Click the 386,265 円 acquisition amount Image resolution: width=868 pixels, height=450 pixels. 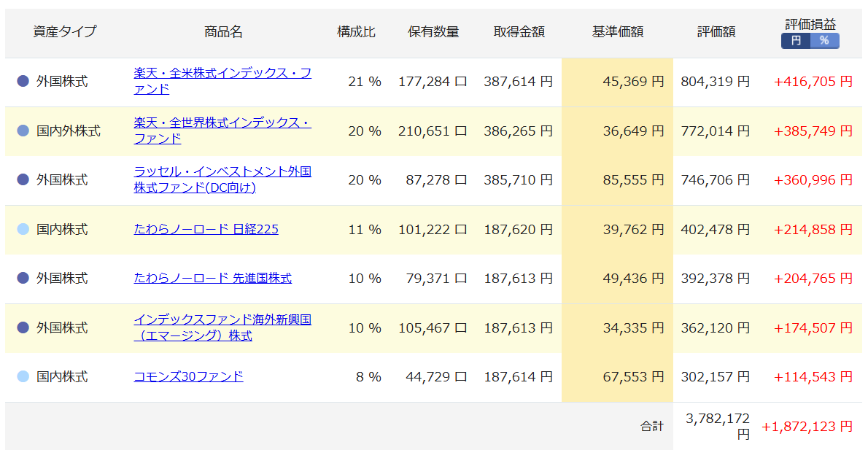pyautogui.click(x=518, y=131)
